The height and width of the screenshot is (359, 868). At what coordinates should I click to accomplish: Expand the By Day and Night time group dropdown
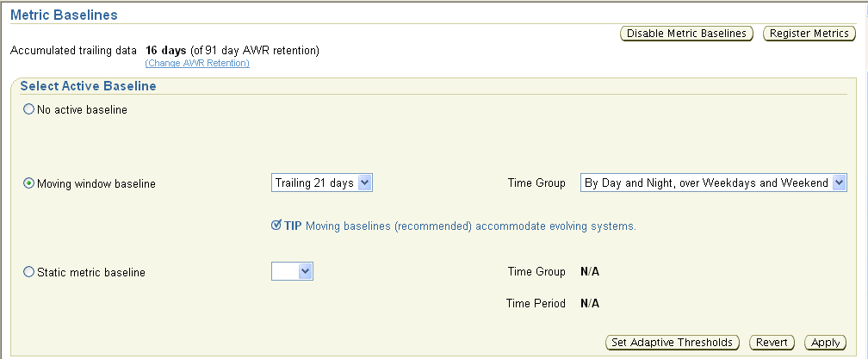[x=714, y=183]
